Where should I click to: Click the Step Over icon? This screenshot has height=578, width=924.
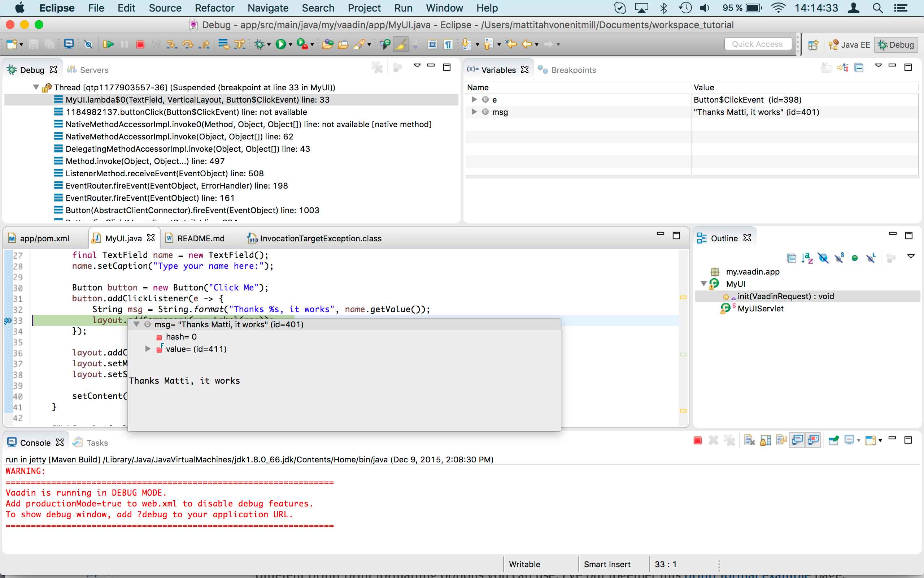pyautogui.click(x=188, y=44)
